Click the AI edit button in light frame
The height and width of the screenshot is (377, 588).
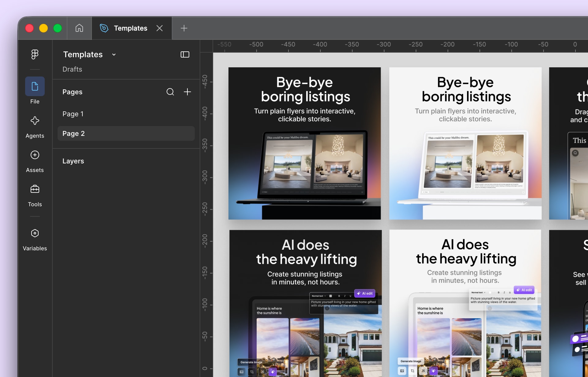(524, 290)
